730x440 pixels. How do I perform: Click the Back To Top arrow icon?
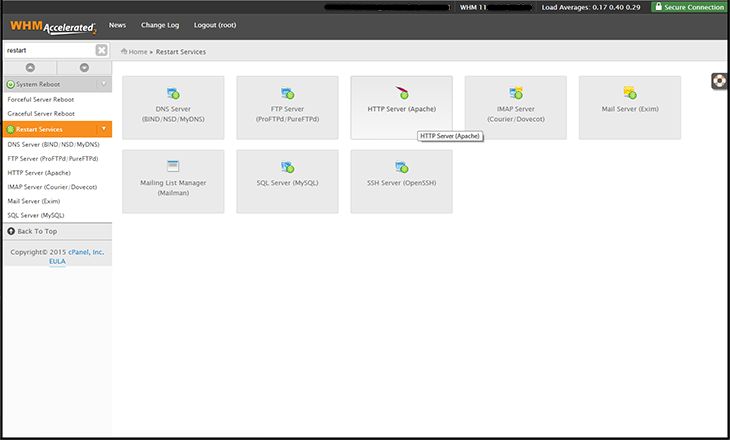pyautogui.click(x=11, y=231)
